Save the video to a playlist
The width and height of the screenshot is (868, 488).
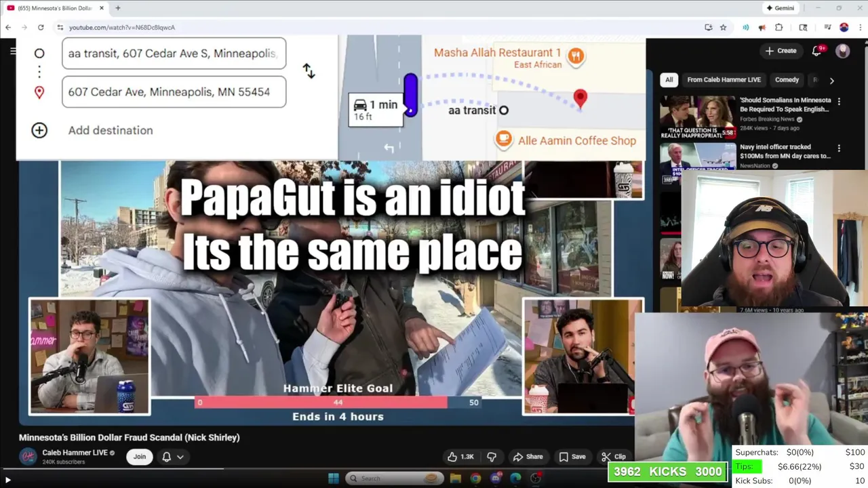(572, 457)
